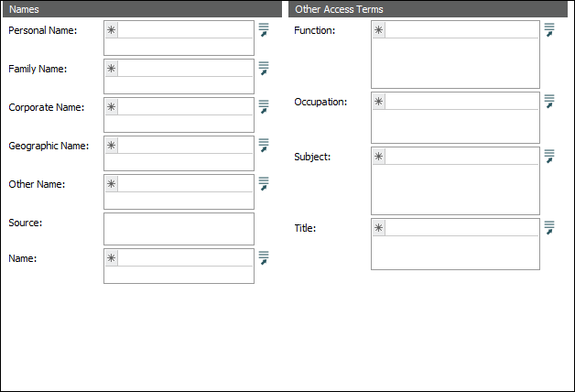
Task: Click the Occupation entry row
Action: click(x=462, y=102)
